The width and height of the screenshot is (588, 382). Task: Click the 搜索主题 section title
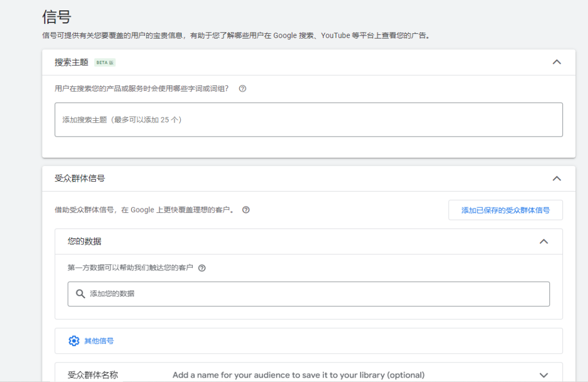pos(71,62)
